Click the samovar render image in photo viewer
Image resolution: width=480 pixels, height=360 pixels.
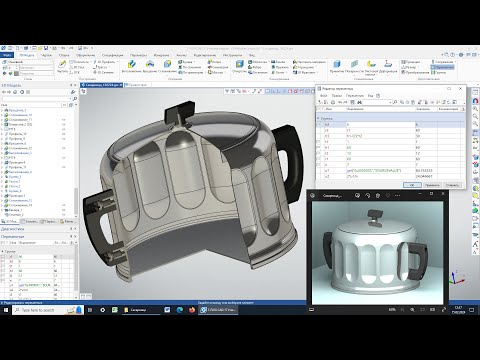pyautogui.click(x=377, y=252)
